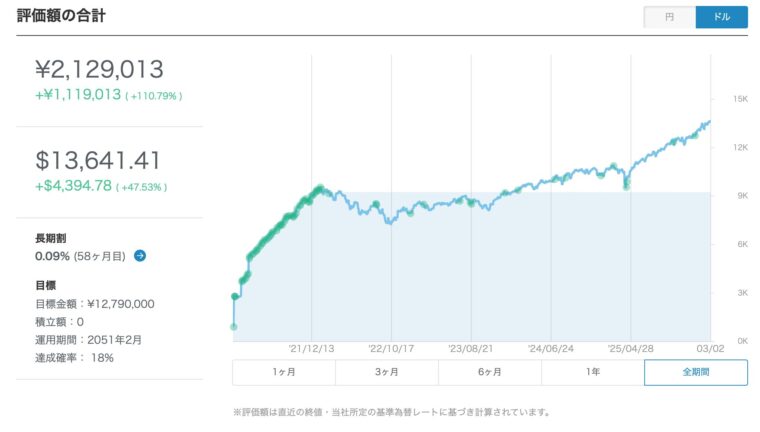This screenshot has height=432, width=760.
Task: Click the ¥2,129,013 total valuation
Action: (99, 69)
